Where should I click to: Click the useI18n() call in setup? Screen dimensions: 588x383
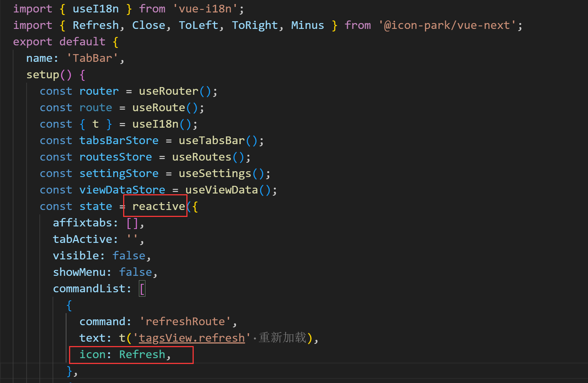click(162, 124)
